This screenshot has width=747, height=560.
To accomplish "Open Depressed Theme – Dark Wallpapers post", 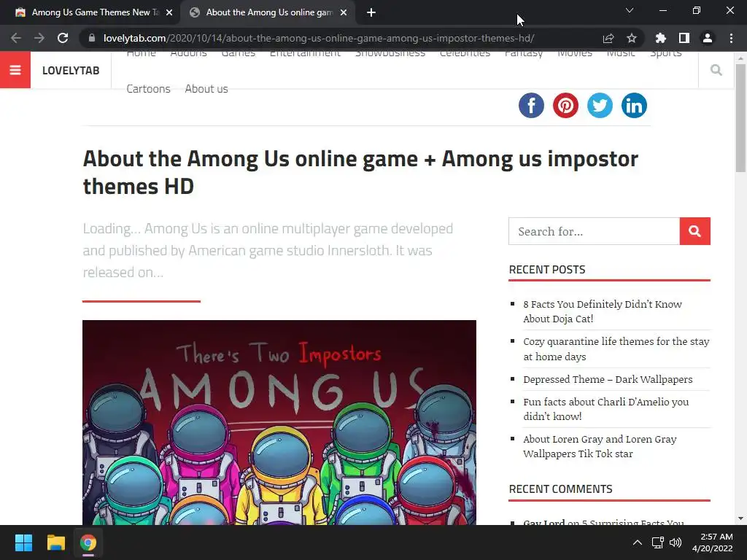I will click(608, 379).
